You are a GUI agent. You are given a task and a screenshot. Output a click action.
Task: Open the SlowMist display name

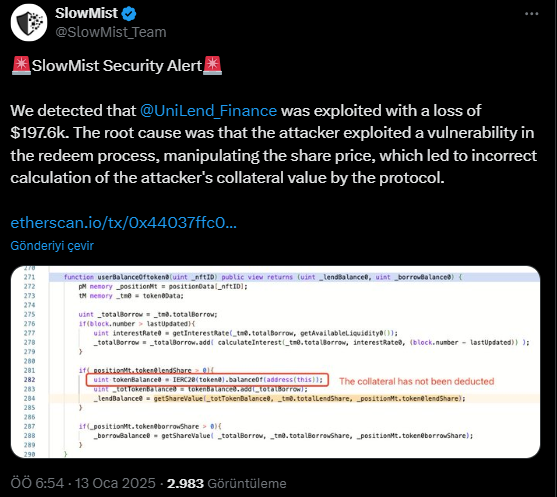pos(86,13)
